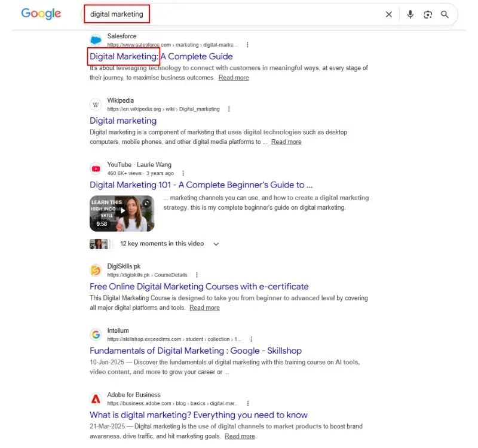Click the digiskills.pk CourseDetails URL
Image resolution: width=478 pixels, height=448 pixels.
coord(147,275)
